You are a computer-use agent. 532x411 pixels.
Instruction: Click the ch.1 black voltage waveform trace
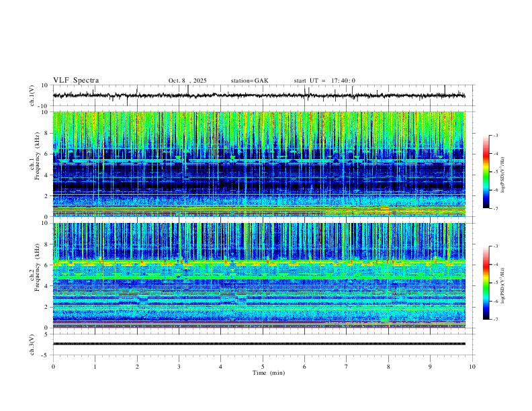coord(259,95)
